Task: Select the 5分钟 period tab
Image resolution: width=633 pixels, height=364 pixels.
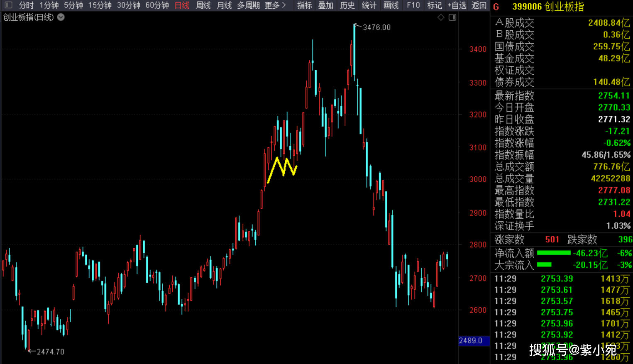Action: click(73, 5)
